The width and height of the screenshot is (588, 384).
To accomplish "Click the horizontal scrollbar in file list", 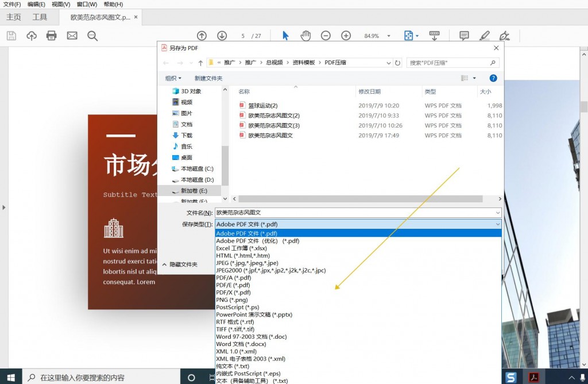I will click(x=360, y=199).
